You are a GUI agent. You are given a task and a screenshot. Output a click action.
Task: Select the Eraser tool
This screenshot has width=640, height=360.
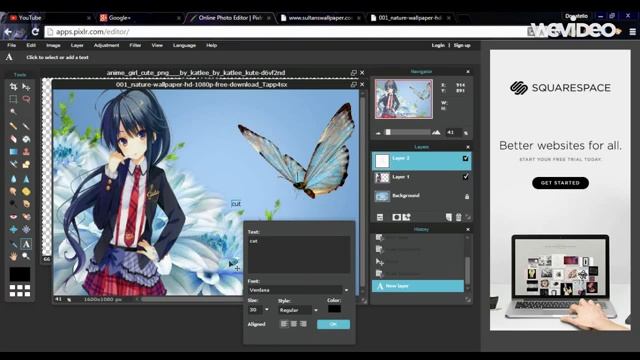[13, 139]
